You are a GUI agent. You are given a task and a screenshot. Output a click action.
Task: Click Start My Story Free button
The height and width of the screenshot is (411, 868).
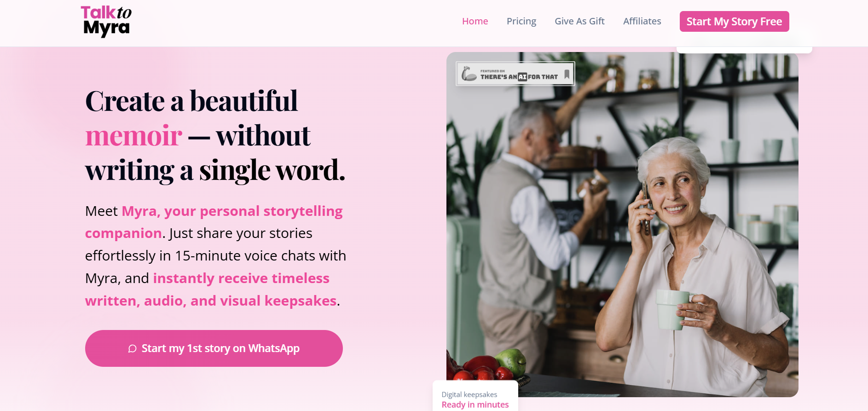pos(734,22)
